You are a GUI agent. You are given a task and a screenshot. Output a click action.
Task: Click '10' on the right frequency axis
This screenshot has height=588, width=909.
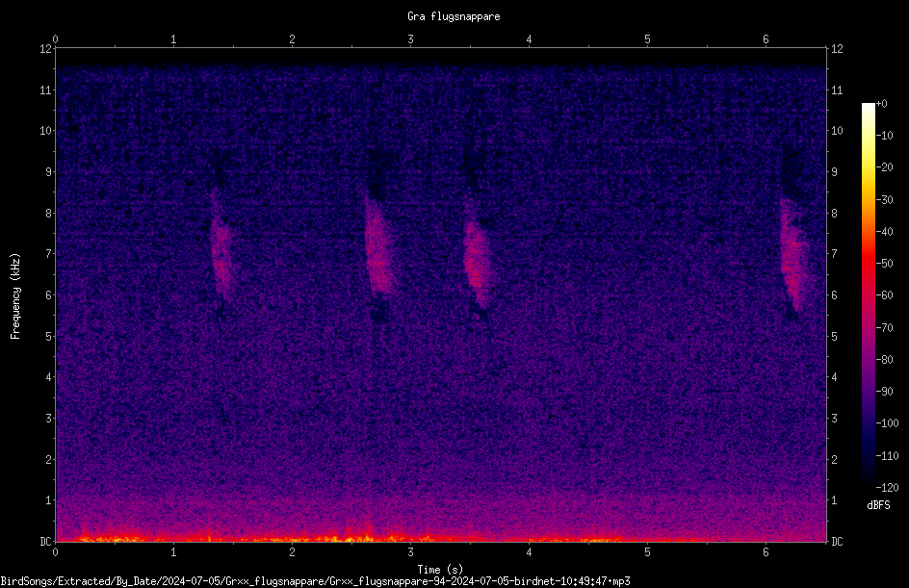(837, 131)
